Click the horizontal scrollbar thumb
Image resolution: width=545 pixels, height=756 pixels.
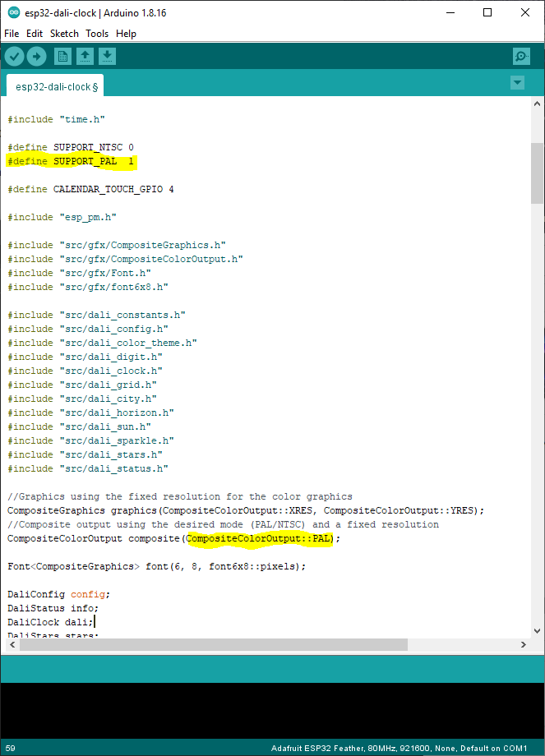214,644
